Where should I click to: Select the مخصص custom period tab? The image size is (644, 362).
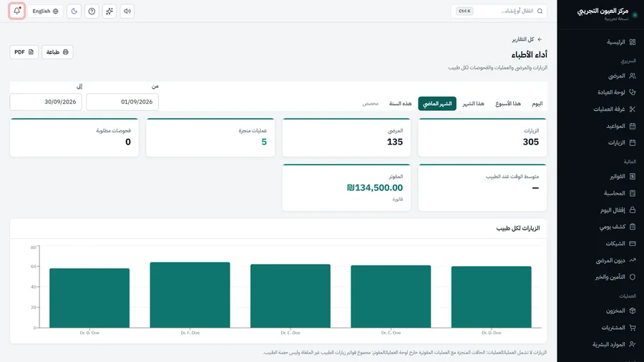point(370,104)
